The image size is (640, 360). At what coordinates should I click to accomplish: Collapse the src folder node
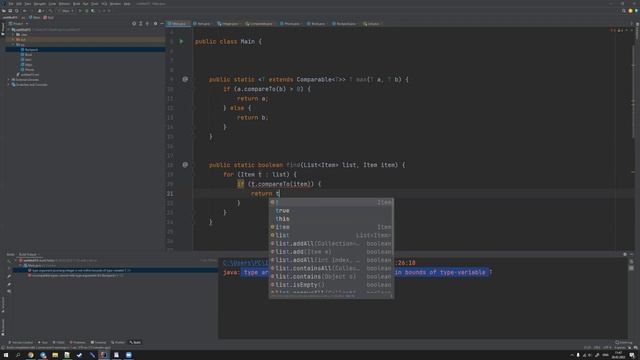pyautogui.click(x=13, y=44)
